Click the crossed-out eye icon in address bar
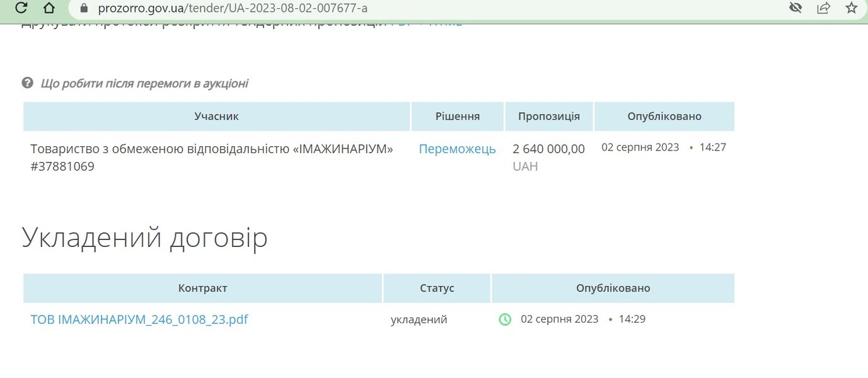The width and height of the screenshot is (868, 378). coord(795,8)
